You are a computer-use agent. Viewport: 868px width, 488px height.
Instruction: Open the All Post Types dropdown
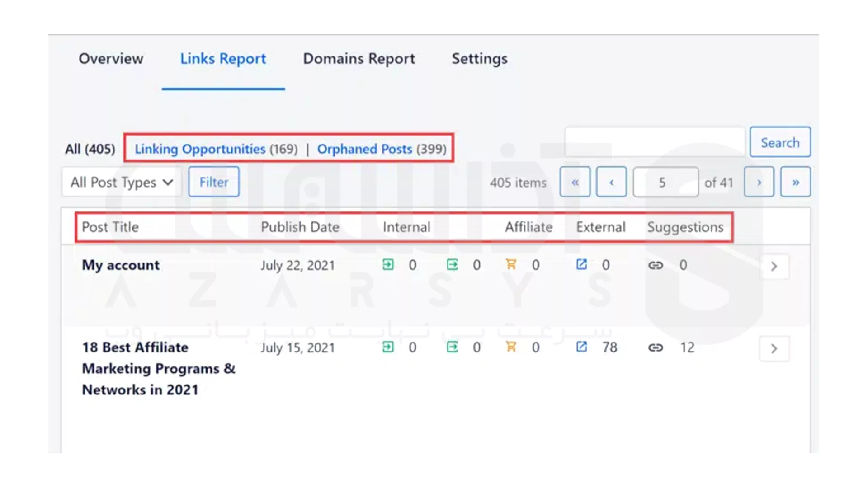click(122, 182)
